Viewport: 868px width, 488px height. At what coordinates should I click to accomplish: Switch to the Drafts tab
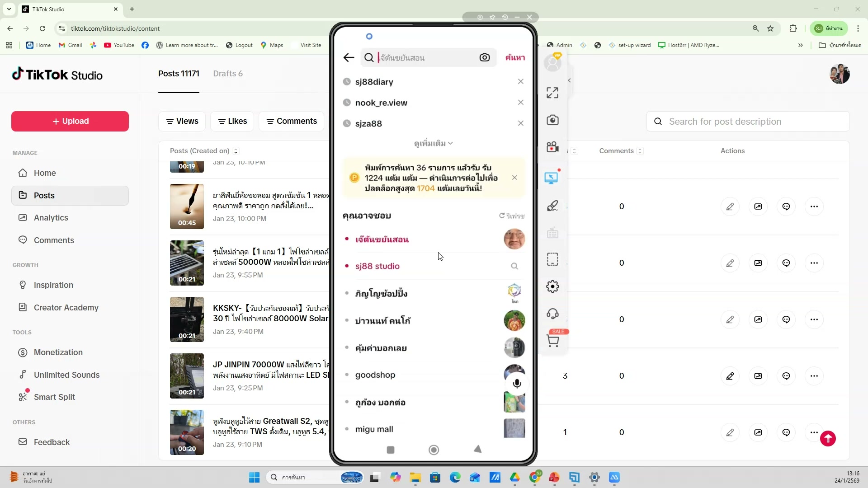pos(228,74)
